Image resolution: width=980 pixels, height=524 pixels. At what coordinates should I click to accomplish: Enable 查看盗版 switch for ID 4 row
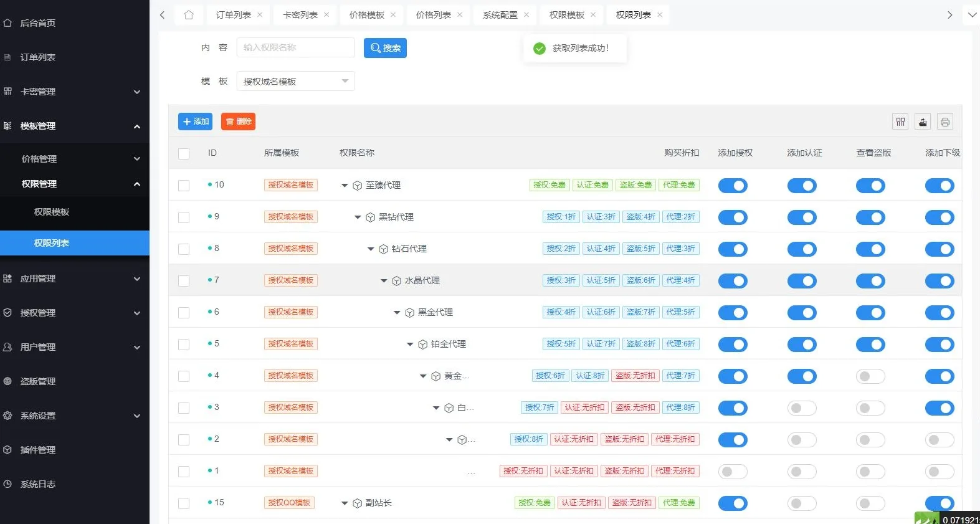[870, 376]
